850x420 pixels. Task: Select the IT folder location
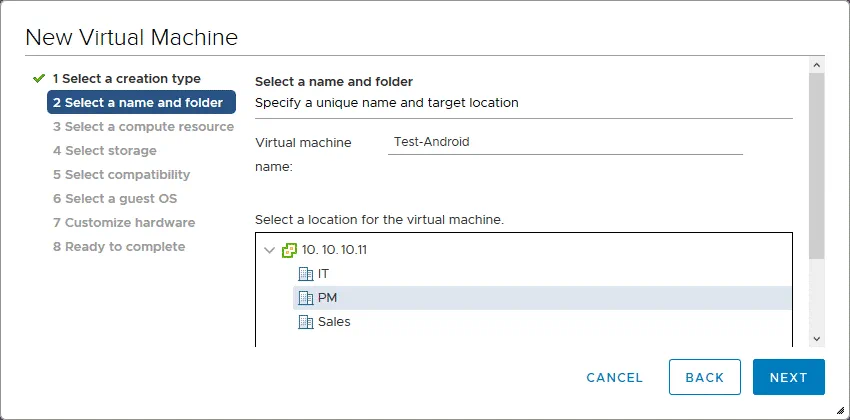(x=322, y=274)
